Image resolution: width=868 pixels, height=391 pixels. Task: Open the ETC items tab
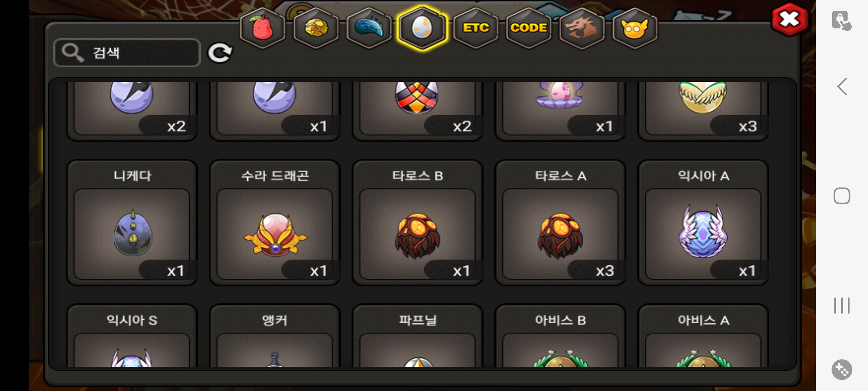tap(476, 28)
